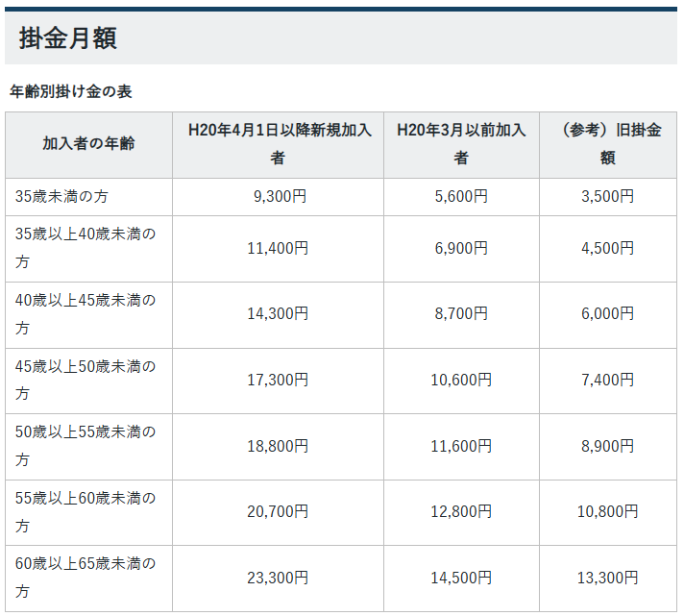The image size is (684, 616).
Task: Select the 11,600円 cell
Action: 461,446
